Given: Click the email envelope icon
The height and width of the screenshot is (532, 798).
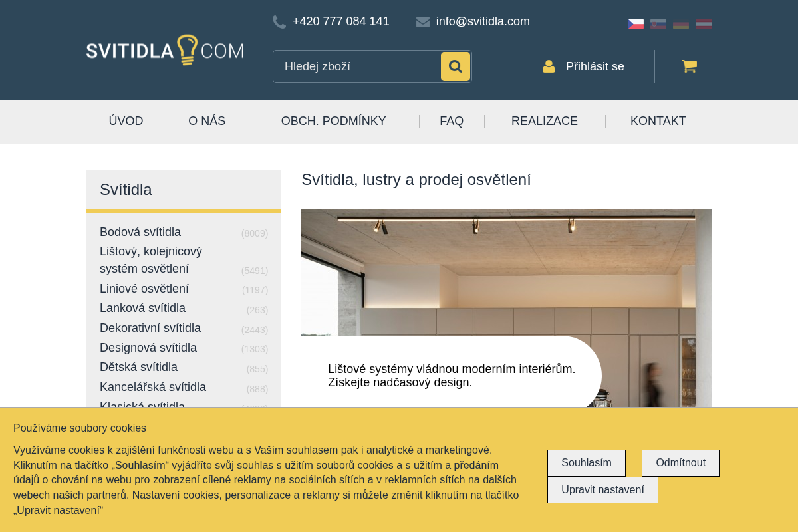Looking at the screenshot, I should (x=423, y=22).
